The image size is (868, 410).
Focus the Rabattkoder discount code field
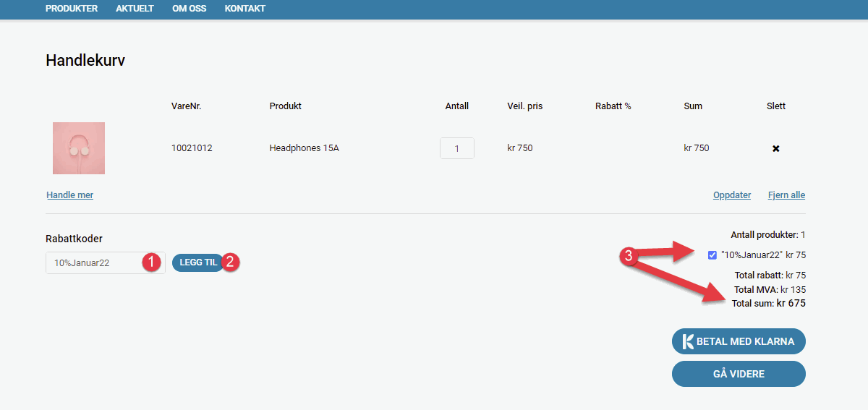point(106,262)
